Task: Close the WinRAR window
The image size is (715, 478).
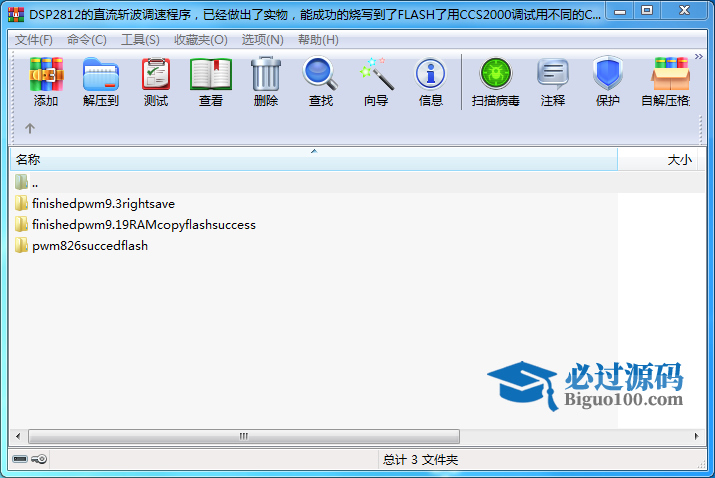Action: tap(684, 11)
